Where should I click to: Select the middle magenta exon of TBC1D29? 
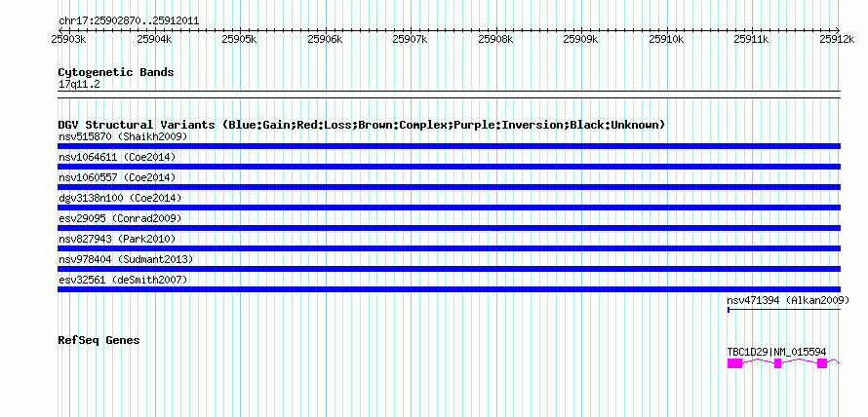777,362
